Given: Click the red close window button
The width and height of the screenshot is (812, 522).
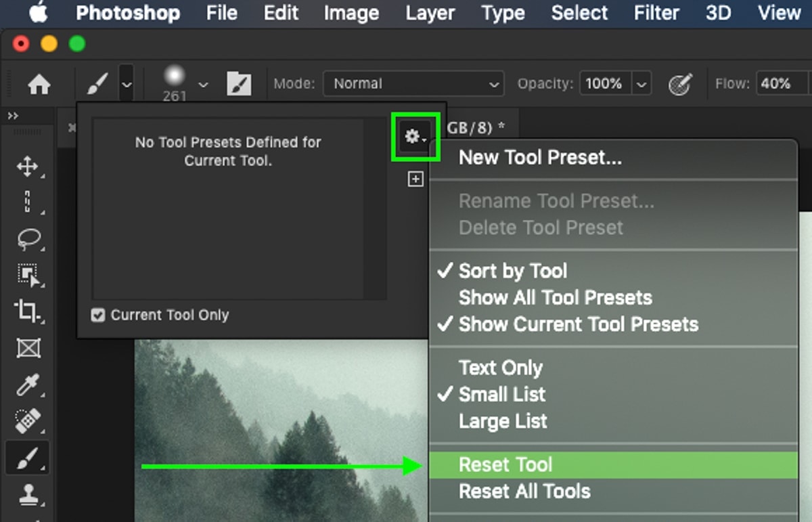Looking at the screenshot, I should [21, 45].
